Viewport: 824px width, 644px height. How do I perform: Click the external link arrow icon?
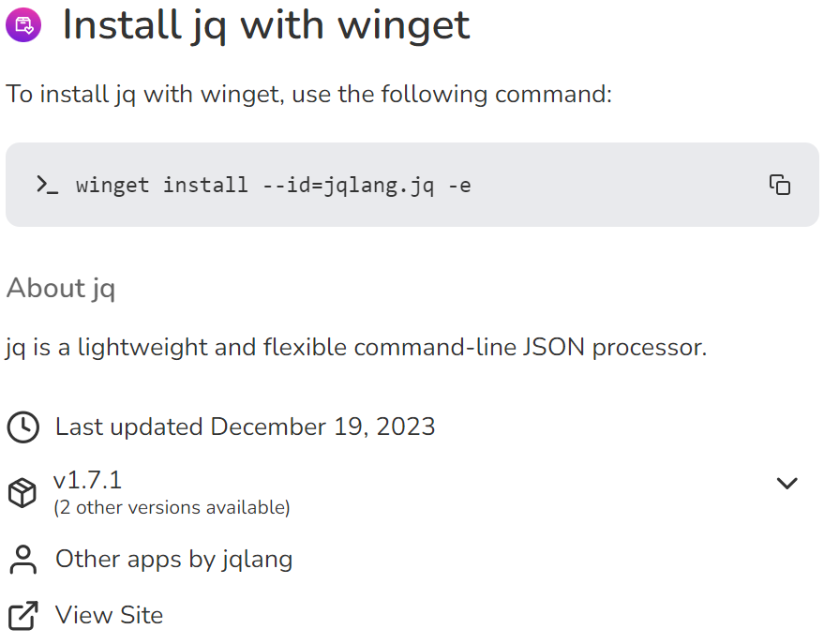(22, 616)
